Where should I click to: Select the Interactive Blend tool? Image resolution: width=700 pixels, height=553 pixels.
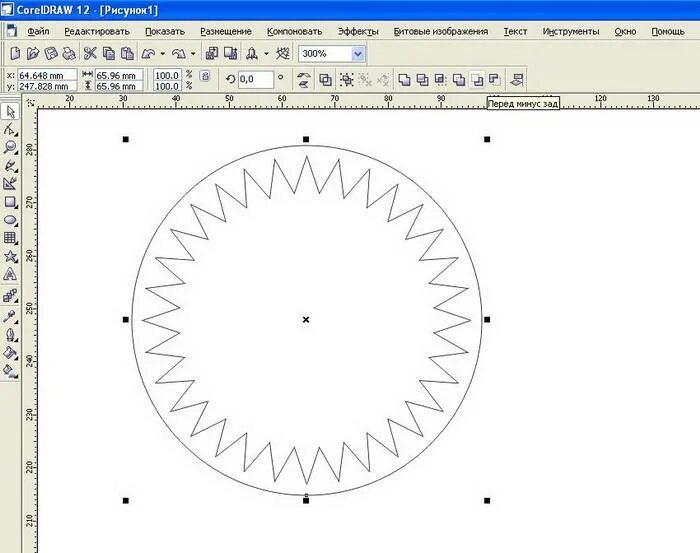pos(10,295)
